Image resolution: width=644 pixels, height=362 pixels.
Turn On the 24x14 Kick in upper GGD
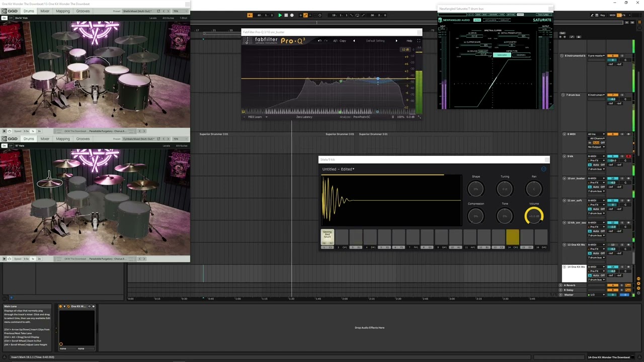coord(4,18)
